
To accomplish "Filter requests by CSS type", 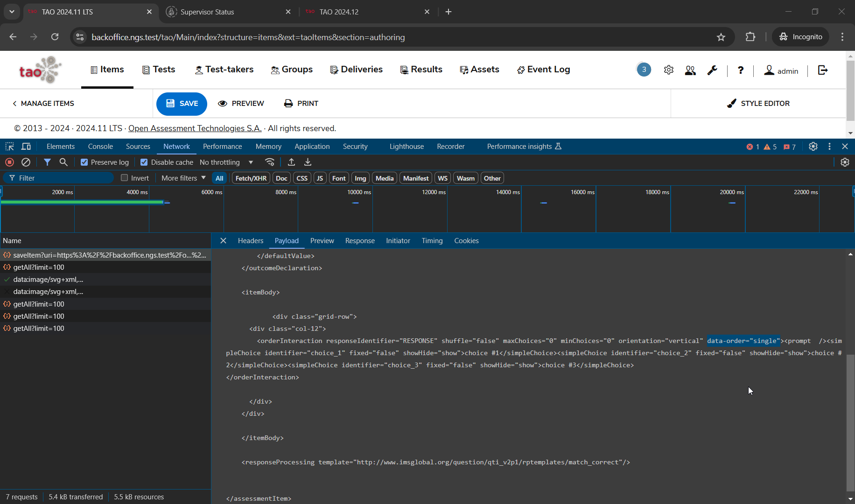I will tap(302, 178).
